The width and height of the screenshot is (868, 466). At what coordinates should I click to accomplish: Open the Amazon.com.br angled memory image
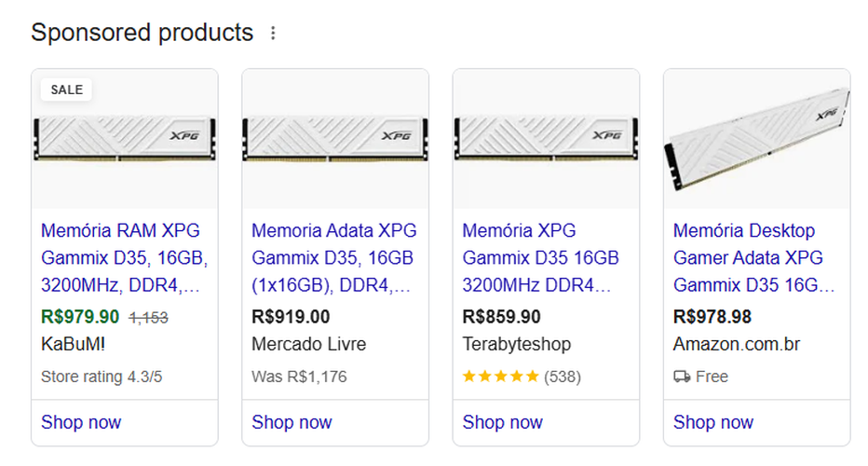pos(757,139)
